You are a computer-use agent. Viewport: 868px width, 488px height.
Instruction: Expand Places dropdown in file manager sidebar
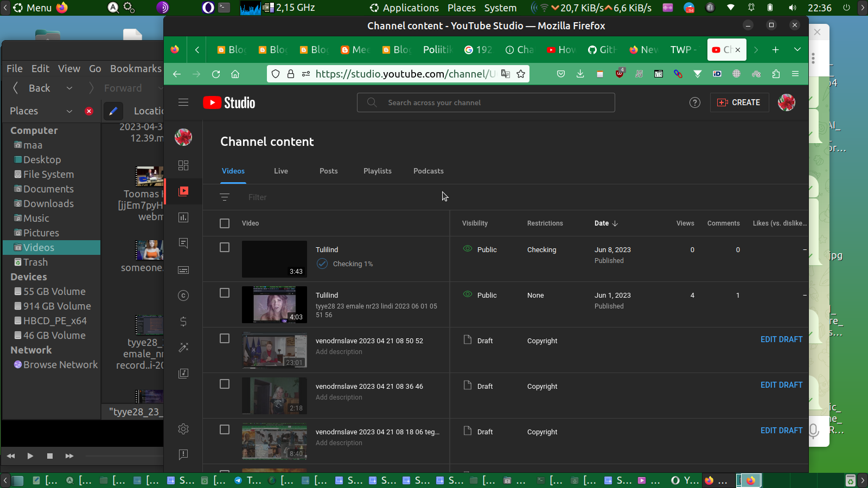tap(69, 111)
